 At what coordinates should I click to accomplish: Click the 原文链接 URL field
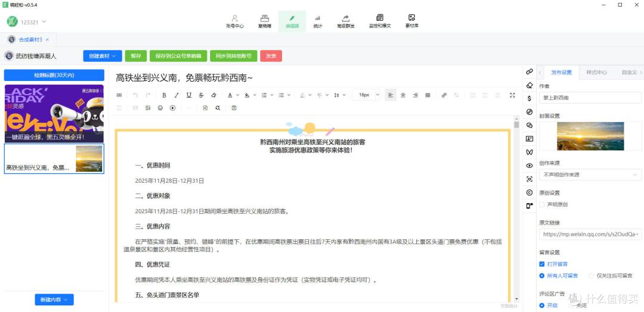coord(590,234)
